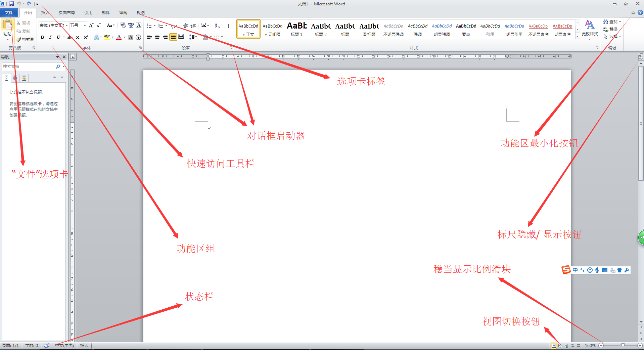The height and width of the screenshot is (350, 644).
Task: Switch to Draft view in the status bar
Action: [x=579, y=346]
